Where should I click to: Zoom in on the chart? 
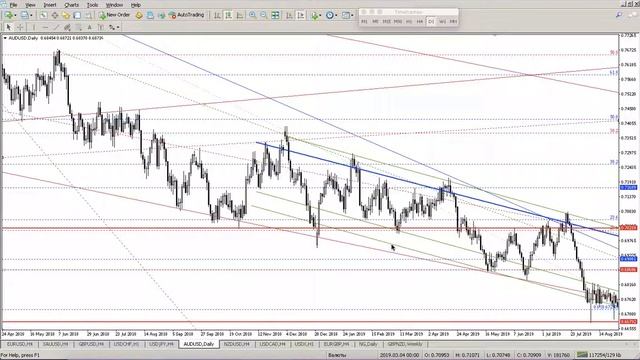(253, 15)
